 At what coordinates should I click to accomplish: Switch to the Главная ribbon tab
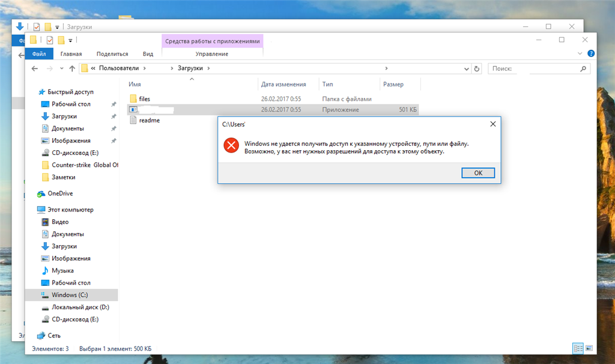71,53
